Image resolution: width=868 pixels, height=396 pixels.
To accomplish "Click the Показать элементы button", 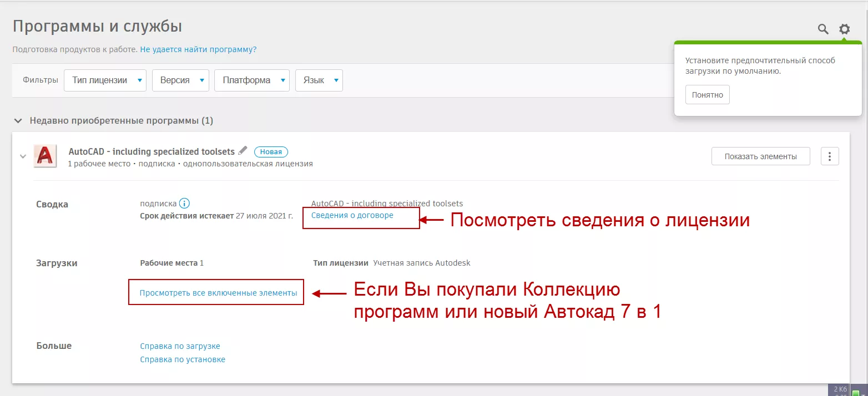I will [x=760, y=156].
